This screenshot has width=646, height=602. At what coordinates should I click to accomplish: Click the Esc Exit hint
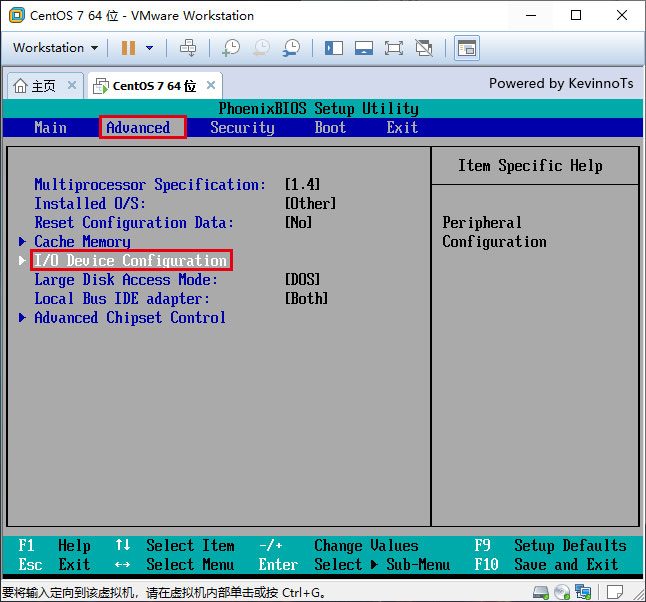pyautogui.click(x=54, y=565)
